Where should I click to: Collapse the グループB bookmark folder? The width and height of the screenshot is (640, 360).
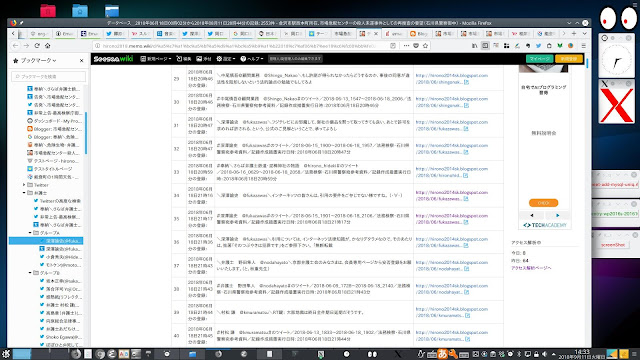30,273
